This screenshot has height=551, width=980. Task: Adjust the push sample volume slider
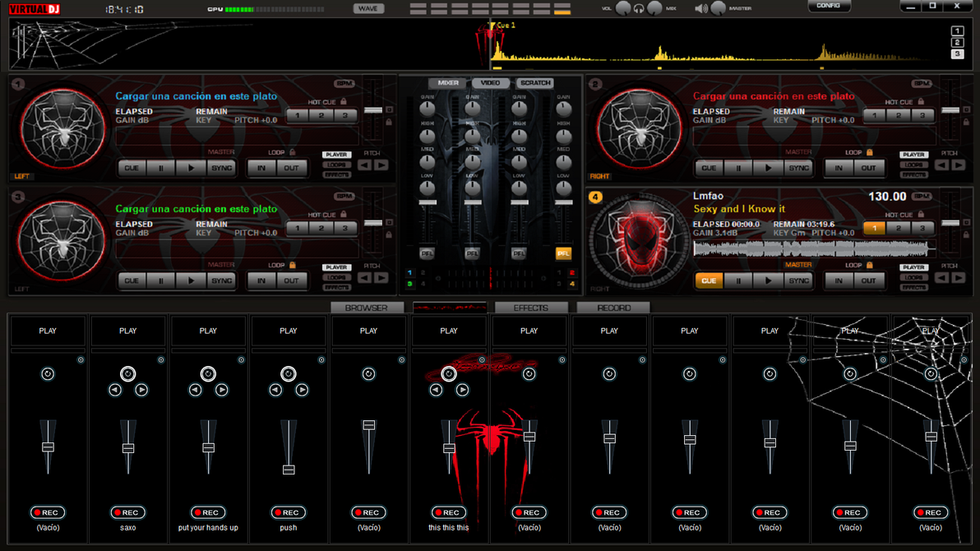288,469
